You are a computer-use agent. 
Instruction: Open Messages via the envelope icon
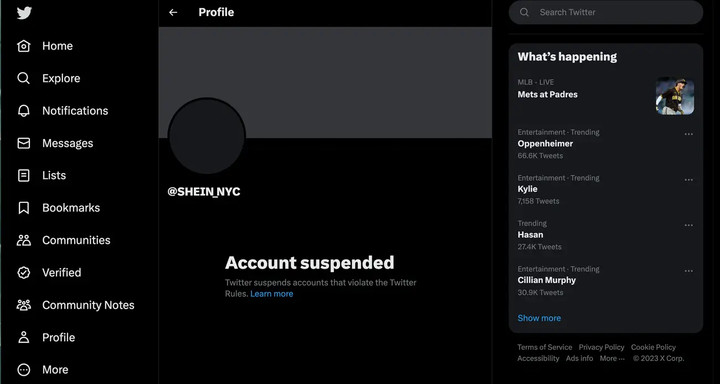coord(23,143)
